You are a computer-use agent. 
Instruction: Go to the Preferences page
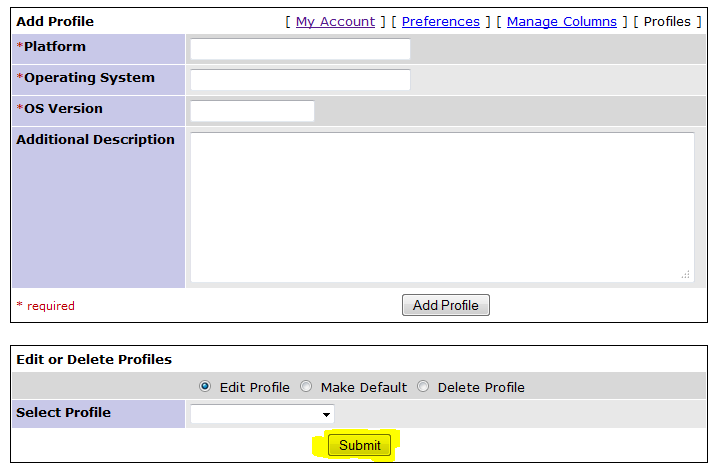coord(440,21)
